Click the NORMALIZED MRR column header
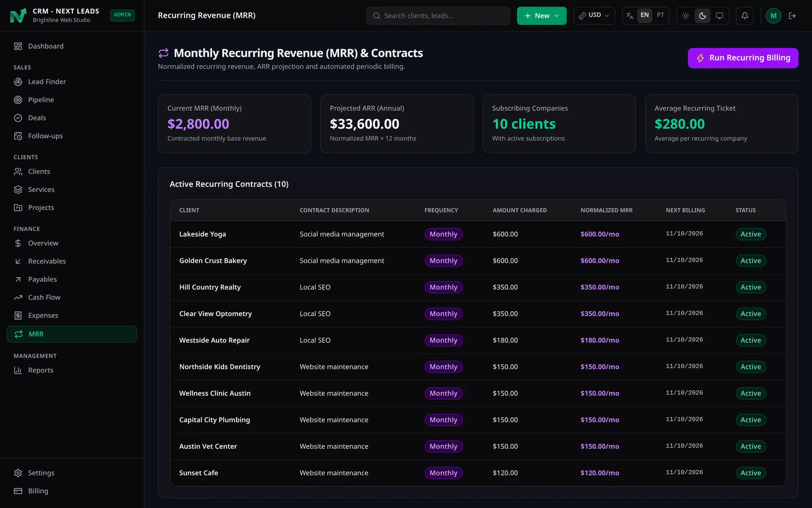Screen dimensions: 812x508 tap(607, 210)
